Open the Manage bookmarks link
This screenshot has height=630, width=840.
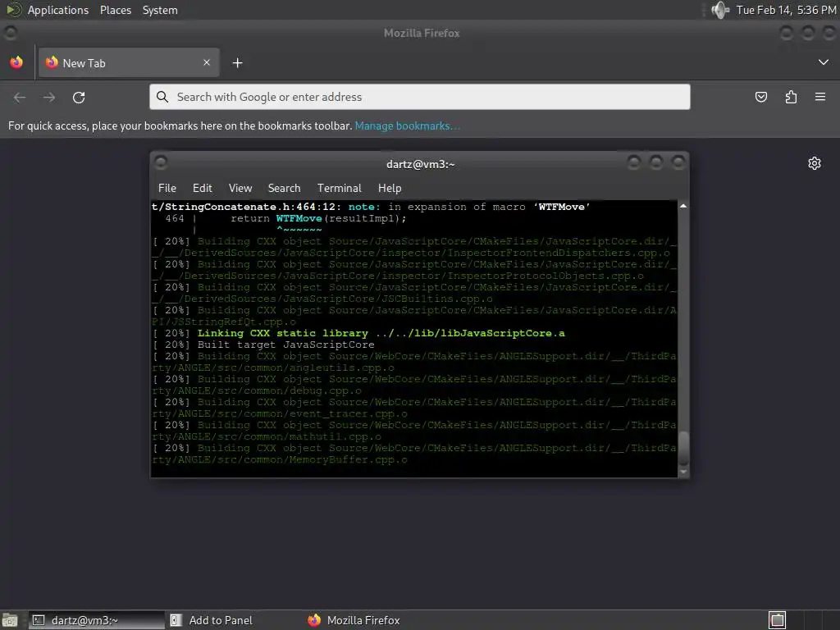pyautogui.click(x=407, y=126)
